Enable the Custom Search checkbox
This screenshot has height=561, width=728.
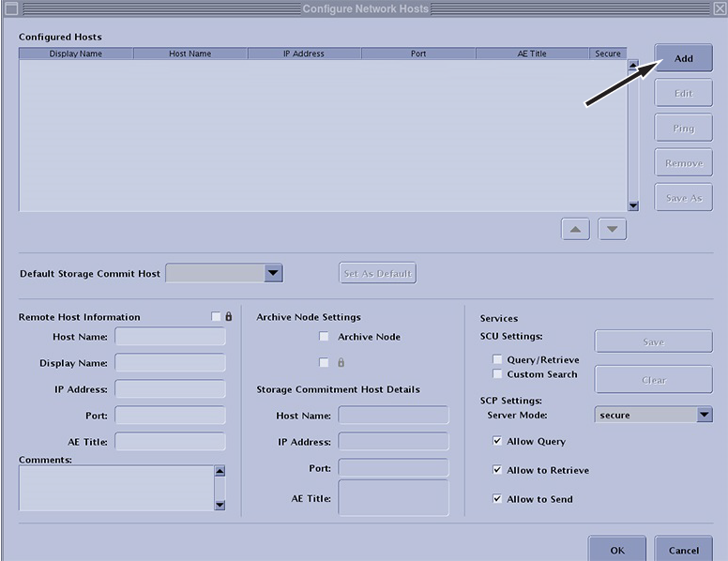click(497, 374)
